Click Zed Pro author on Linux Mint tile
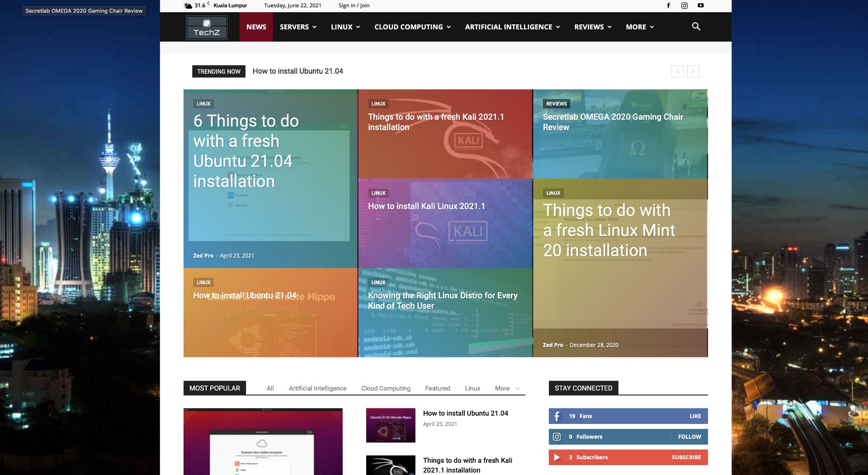Screen dimensions: 868x475 point(553,345)
